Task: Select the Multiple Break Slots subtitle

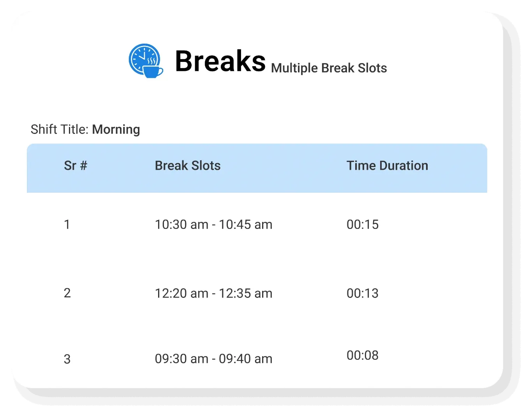Action: 329,68
